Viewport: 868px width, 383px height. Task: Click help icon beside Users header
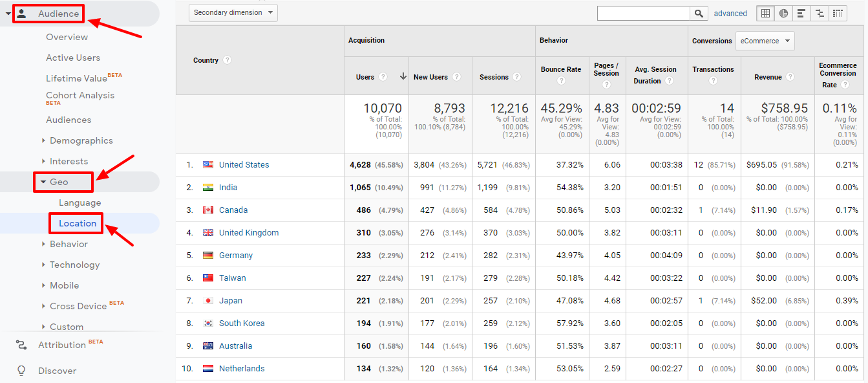(x=383, y=77)
